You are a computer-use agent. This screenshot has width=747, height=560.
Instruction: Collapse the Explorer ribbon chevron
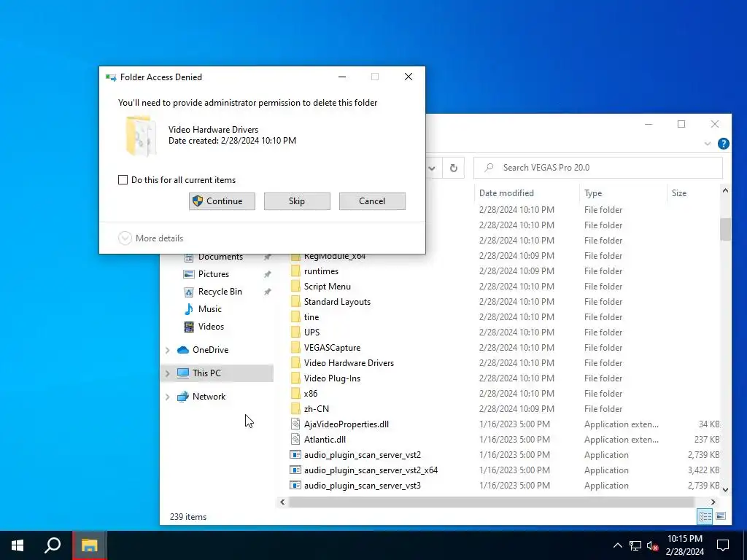[708, 144]
